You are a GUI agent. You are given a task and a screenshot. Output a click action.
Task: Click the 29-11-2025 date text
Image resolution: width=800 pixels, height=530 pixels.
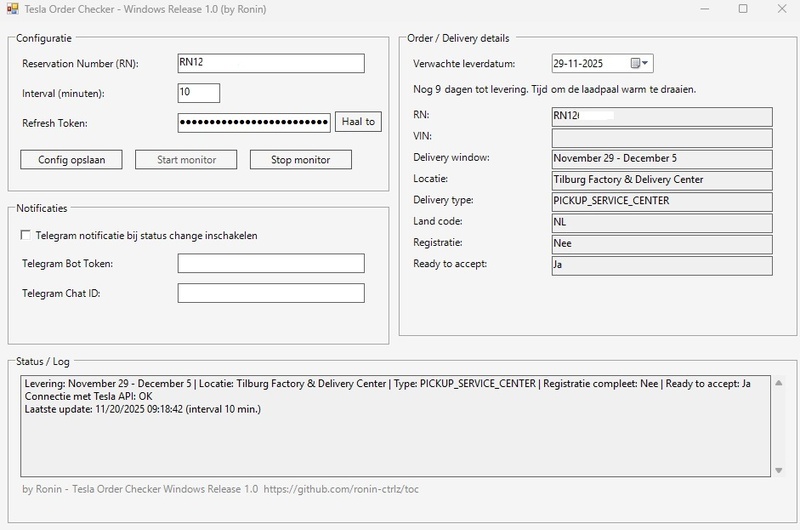[578, 64]
